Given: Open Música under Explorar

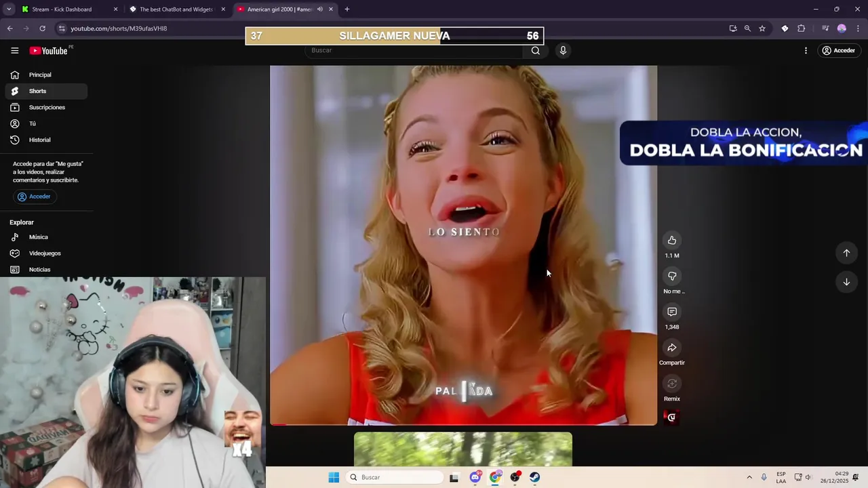Looking at the screenshot, I should click(46, 237).
